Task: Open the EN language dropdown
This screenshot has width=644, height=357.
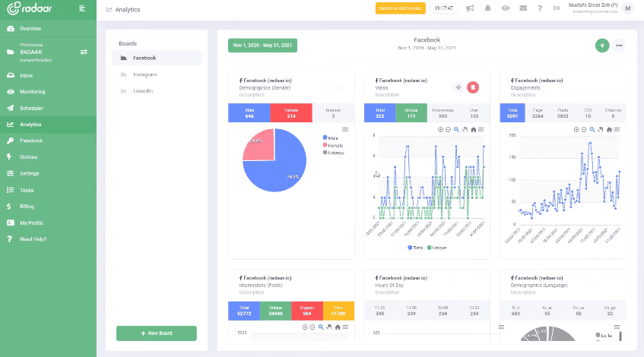Action: [557, 8]
